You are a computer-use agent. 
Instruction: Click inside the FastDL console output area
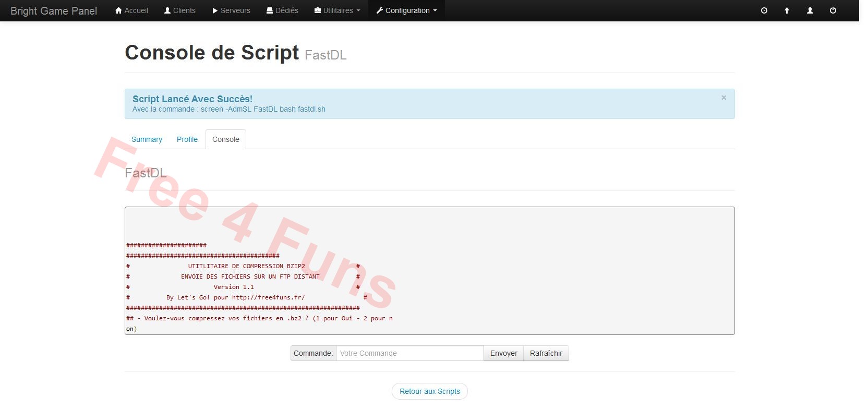(x=522, y=271)
